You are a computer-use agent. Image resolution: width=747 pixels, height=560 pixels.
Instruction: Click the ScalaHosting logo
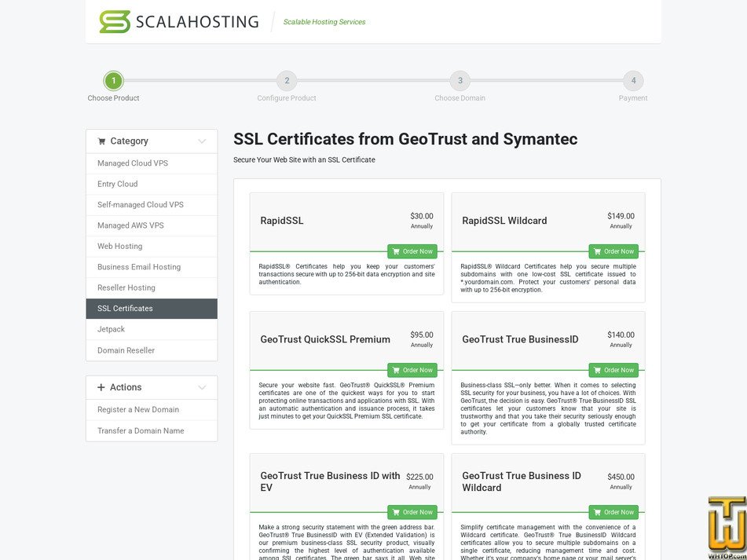tap(178, 22)
